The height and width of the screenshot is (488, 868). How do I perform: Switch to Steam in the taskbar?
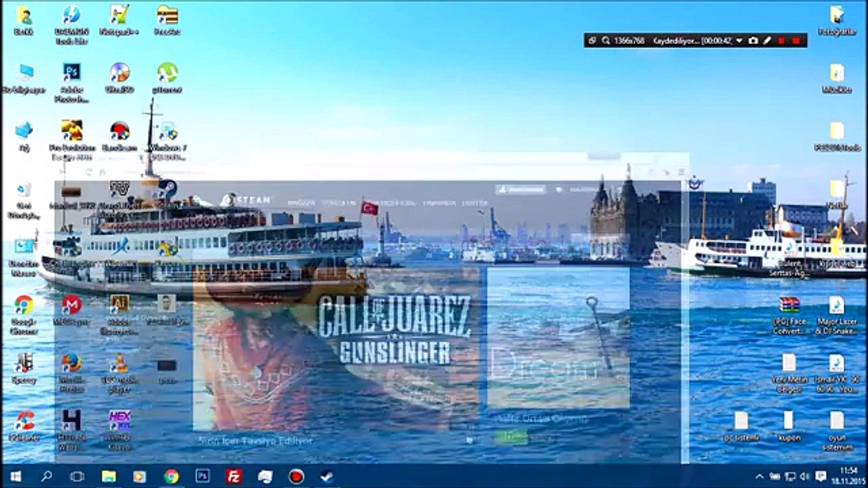pos(327,476)
